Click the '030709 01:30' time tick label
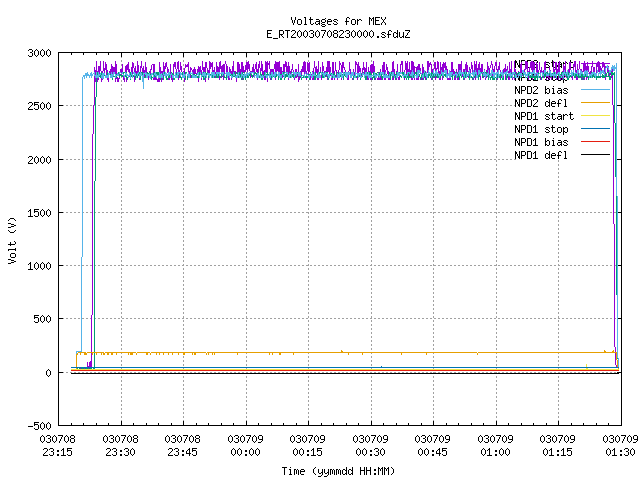The height and width of the screenshot is (480, 640). pyautogui.click(x=620, y=445)
